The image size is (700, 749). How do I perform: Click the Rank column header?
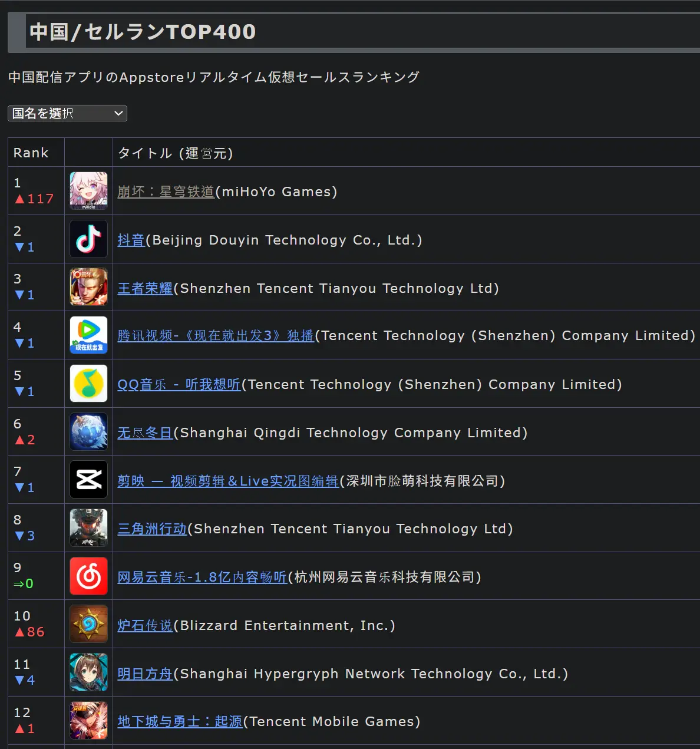[x=31, y=153]
